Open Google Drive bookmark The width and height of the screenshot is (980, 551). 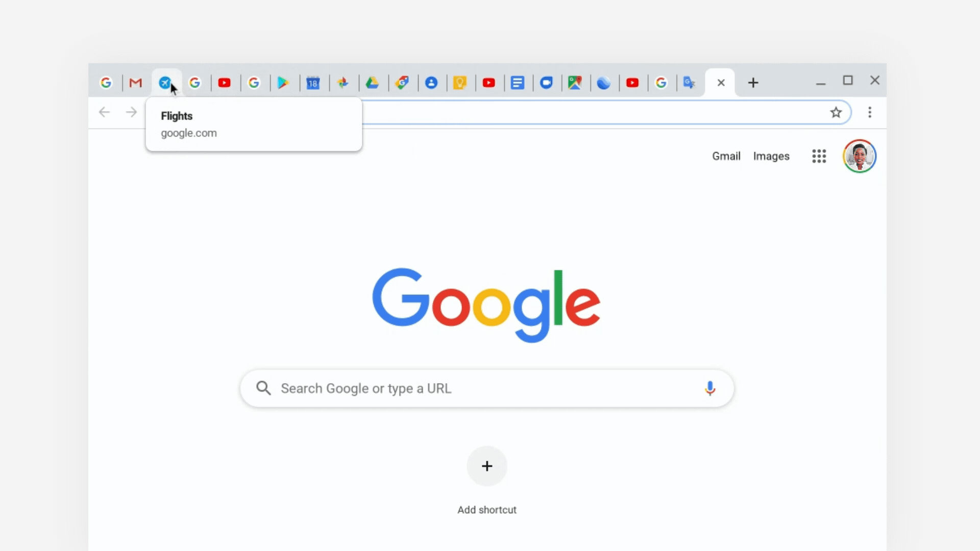(x=372, y=82)
